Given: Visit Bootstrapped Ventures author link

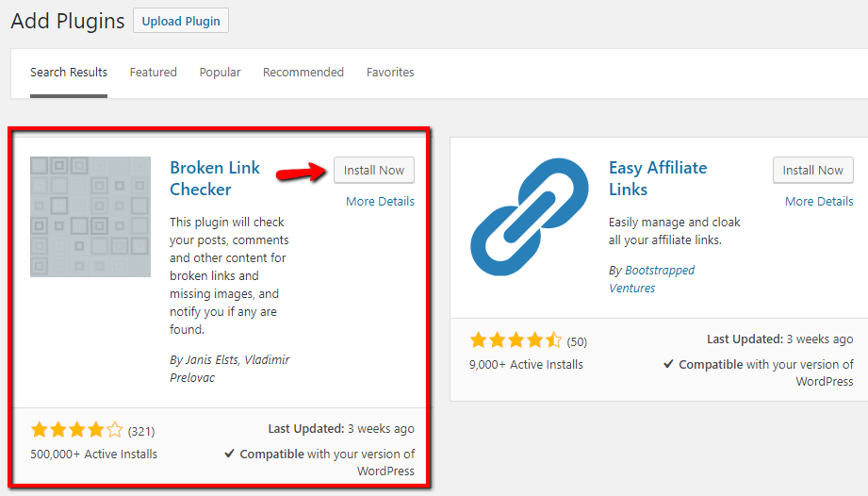Looking at the screenshot, I should click(x=651, y=279).
